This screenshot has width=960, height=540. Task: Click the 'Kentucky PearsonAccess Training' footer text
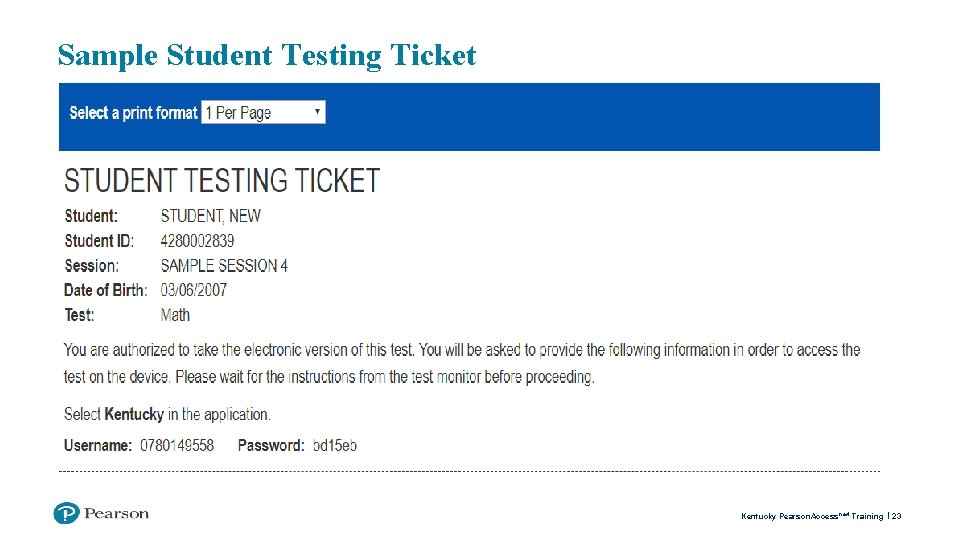click(x=812, y=517)
